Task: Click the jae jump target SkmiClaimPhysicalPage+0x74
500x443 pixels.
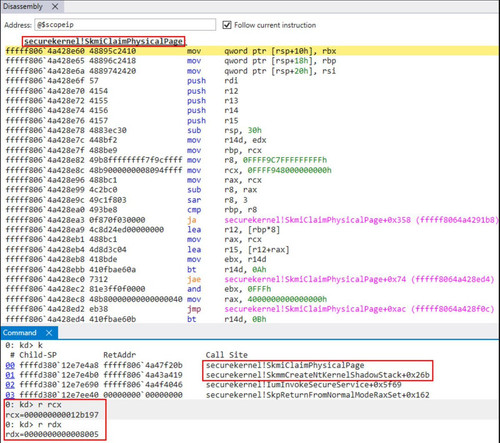Action: click(x=359, y=279)
